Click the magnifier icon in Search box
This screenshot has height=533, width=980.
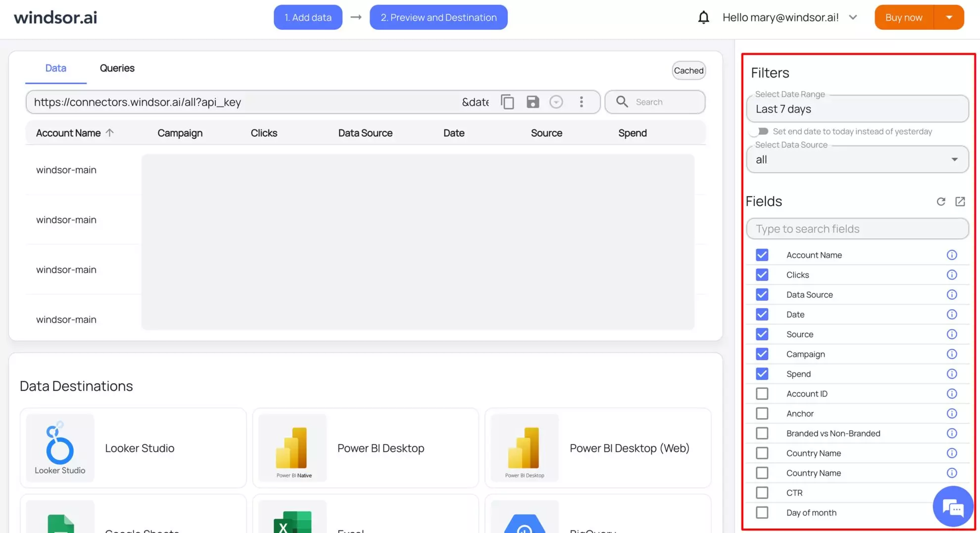pos(622,102)
